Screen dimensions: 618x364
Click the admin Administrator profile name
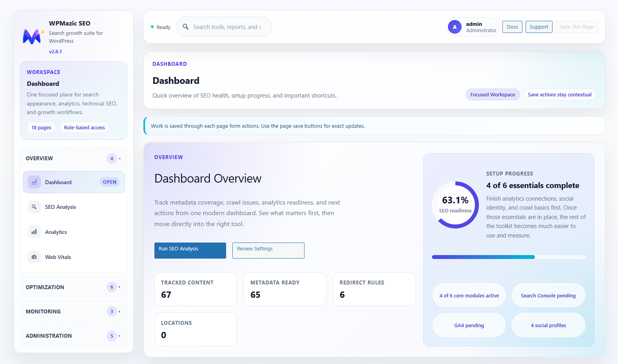(481, 27)
